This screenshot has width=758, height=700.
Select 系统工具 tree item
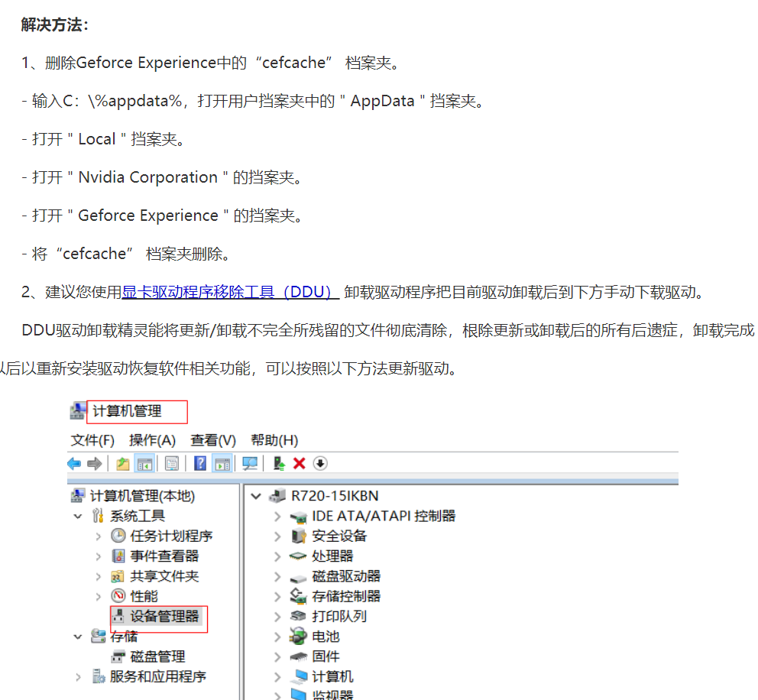(138, 517)
